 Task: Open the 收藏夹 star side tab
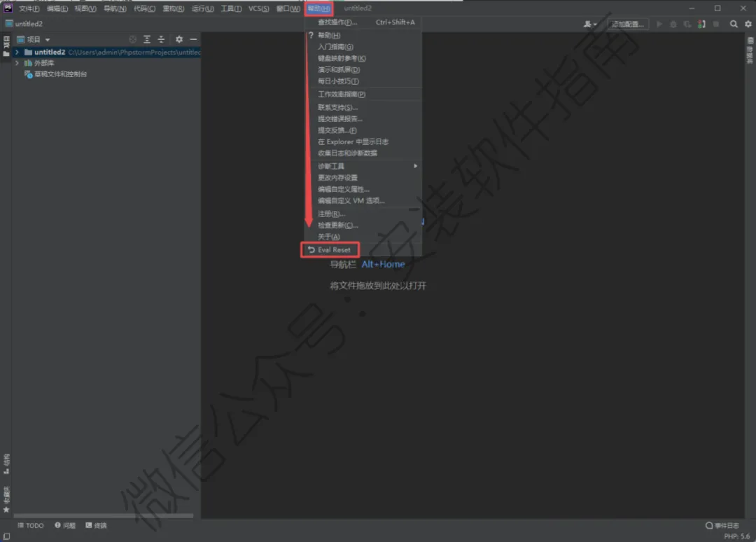[6, 499]
